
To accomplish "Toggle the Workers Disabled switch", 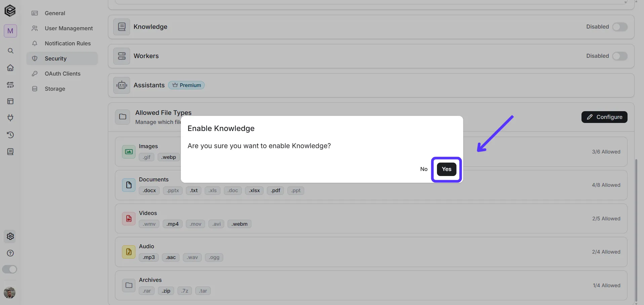I will point(620,56).
